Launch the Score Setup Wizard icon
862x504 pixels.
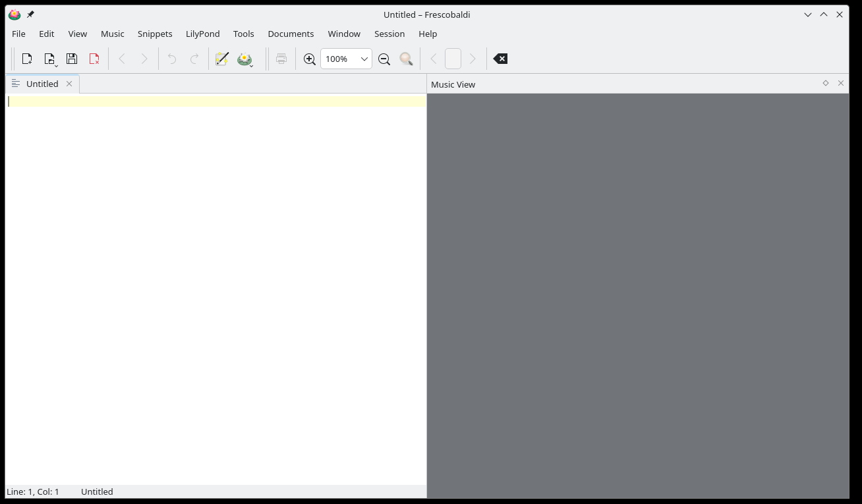pos(222,59)
